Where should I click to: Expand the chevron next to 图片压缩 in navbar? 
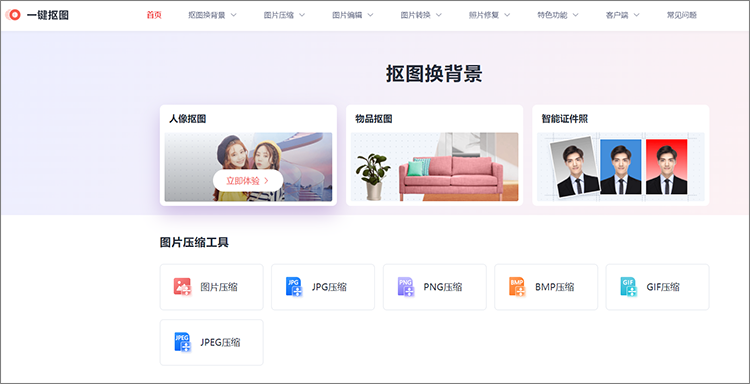click(x=302, y=15)
